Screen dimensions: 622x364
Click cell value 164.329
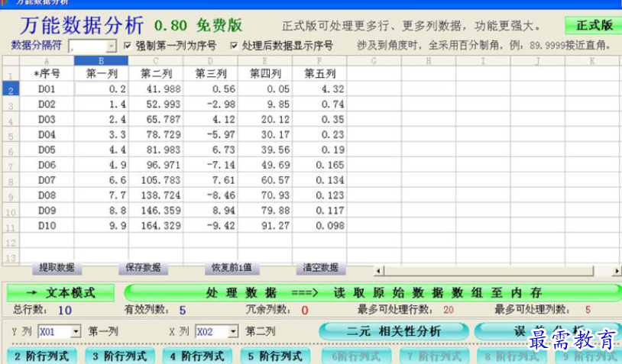coord(156,226)
